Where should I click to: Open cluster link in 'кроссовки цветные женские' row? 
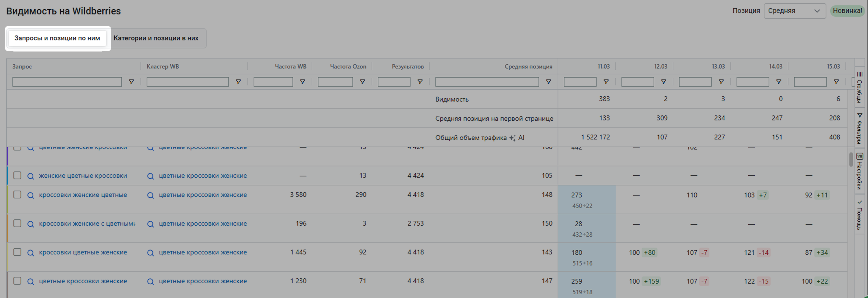(203, 252)
